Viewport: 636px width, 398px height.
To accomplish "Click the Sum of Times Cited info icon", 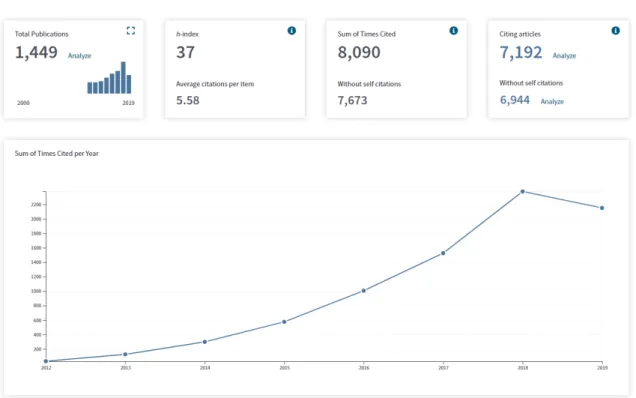I will (x=453, y=30).
